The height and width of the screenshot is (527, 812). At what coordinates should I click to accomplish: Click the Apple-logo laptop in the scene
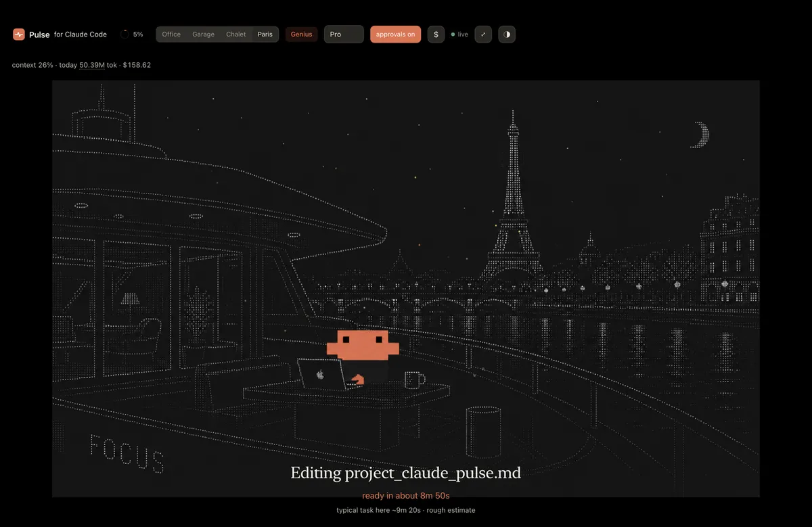(x=321, y=373)
